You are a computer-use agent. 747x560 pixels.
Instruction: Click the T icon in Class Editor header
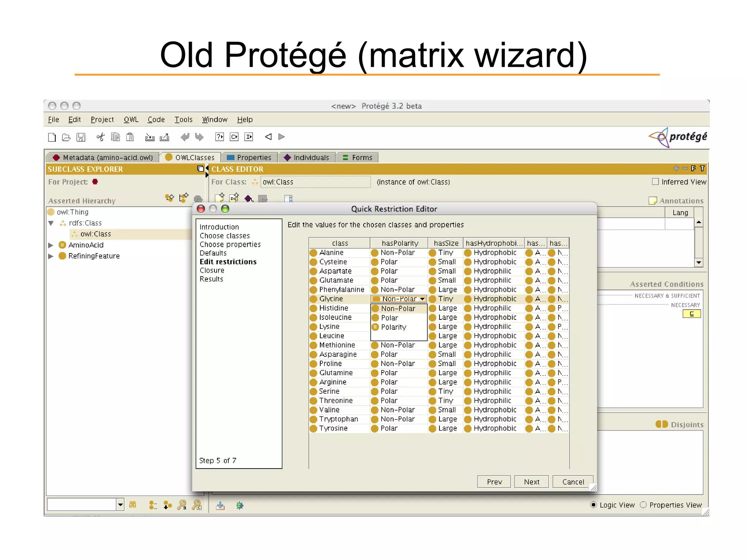[x=702, y=168]
